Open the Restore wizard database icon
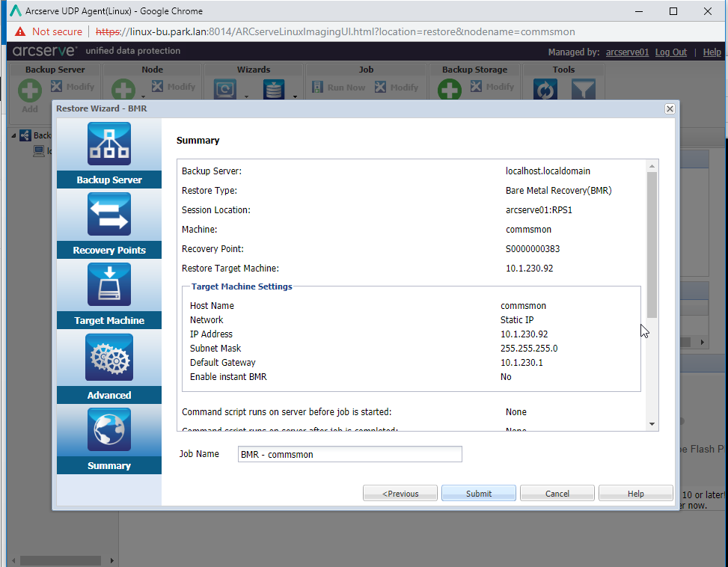Viewport: 728px width, 567px height. coord(274,88)
